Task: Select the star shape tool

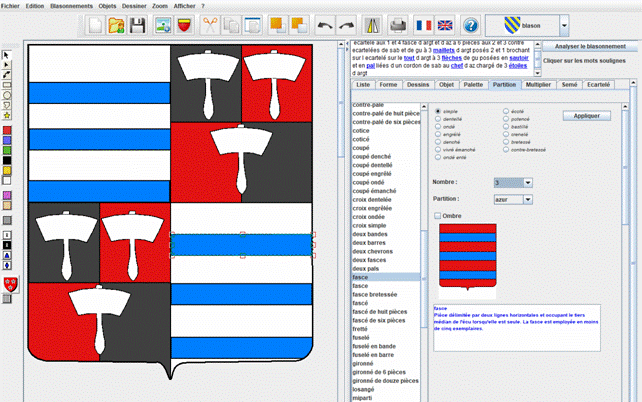Action: [8, 115]
